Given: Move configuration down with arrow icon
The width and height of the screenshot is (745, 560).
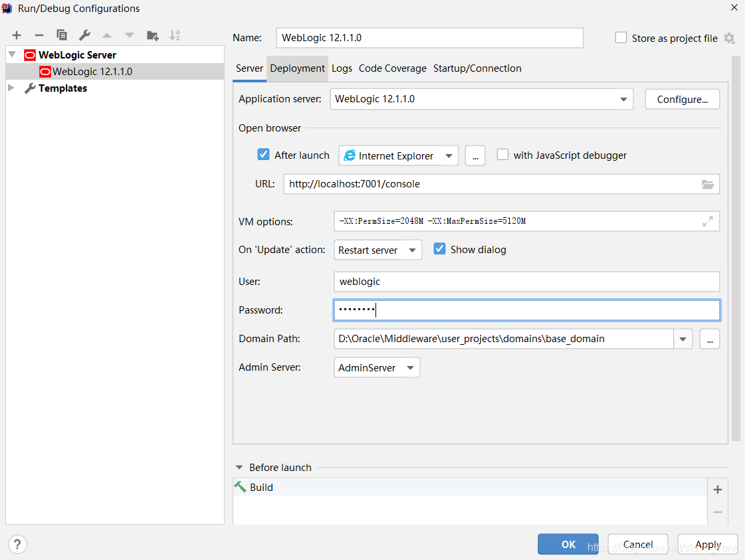Looking at the screenshot, I should [x=129, y=35].
